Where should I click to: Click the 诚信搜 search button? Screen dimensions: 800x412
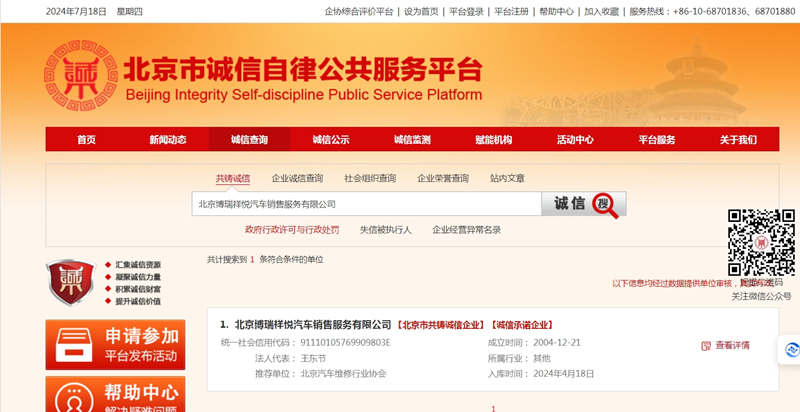(584, 204)
